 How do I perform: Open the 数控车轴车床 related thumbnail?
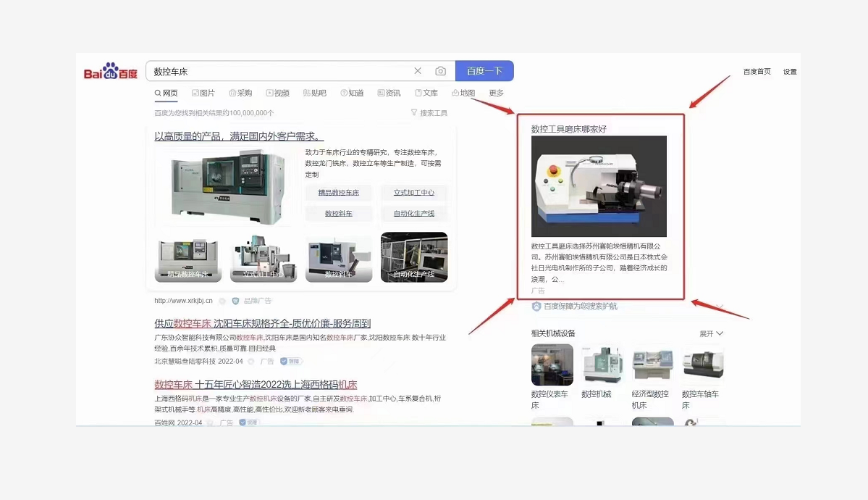pos(703,364)
